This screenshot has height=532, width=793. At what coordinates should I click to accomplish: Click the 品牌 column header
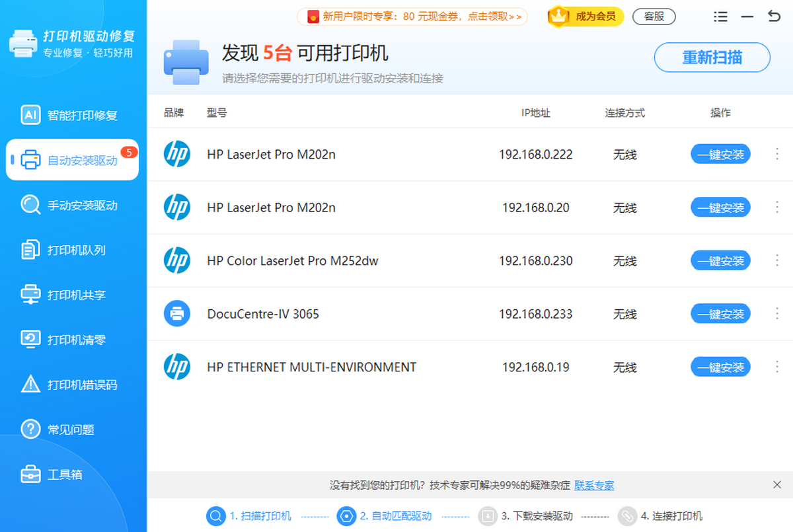174,113
